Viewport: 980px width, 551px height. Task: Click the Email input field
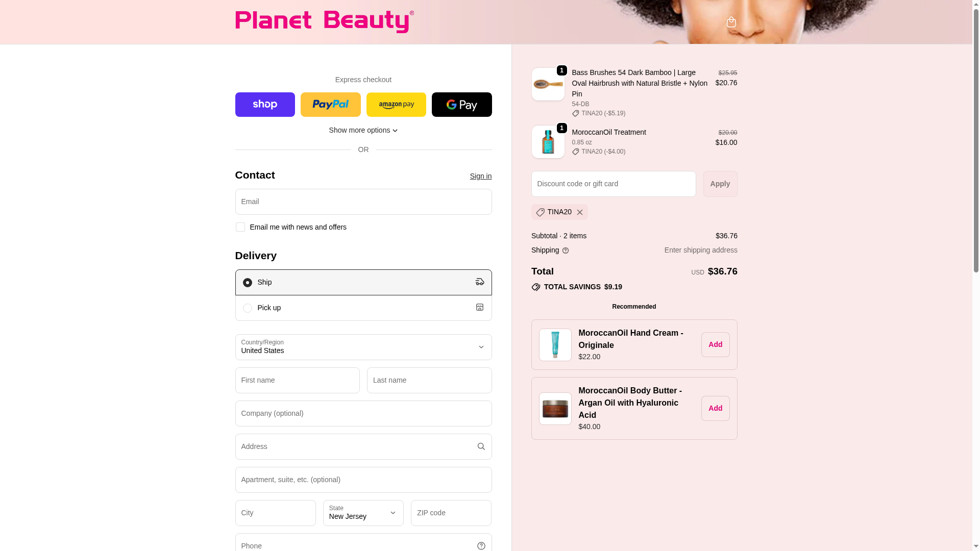pos(363,202)
